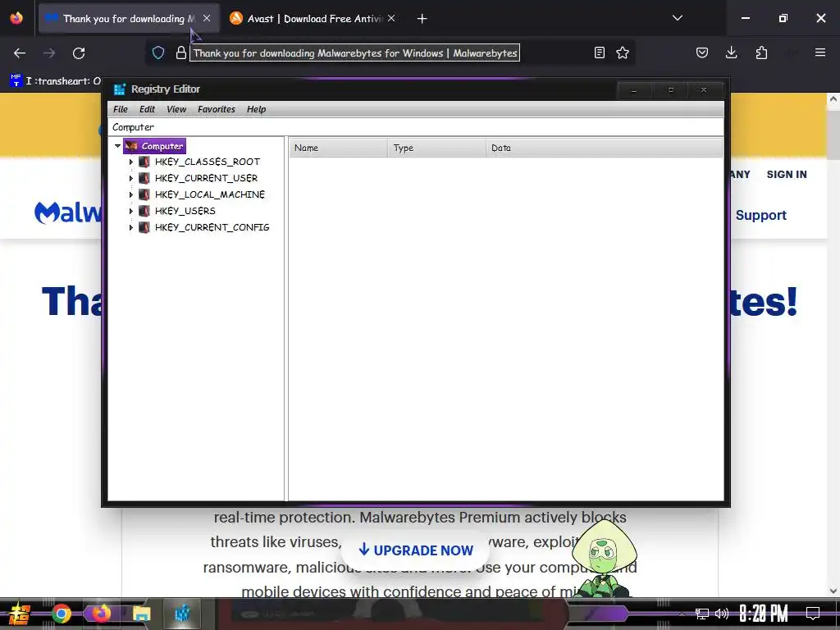Image resolution: width=840 pixels, height=630 pixels.
Task: Open the notification center
Action: coord(813,614)
